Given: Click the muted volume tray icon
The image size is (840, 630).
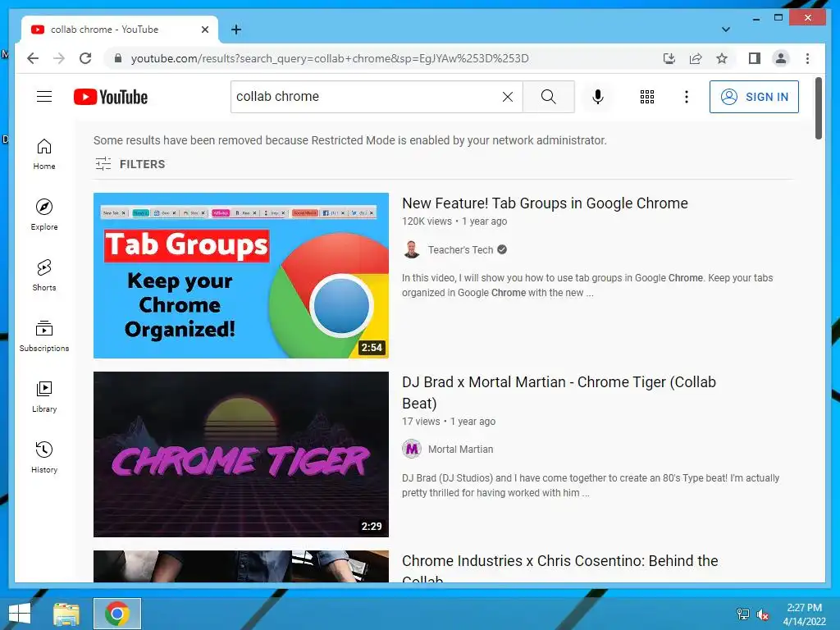Looking at the screenshot, I should pyautogui.click(x=762, y=614).
